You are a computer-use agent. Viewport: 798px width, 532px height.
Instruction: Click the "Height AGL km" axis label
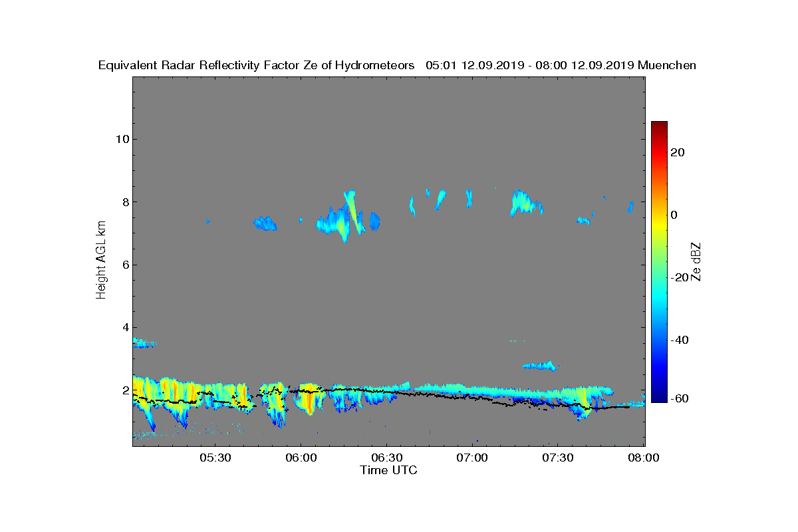pyautogui.click(x=101, y=261)
